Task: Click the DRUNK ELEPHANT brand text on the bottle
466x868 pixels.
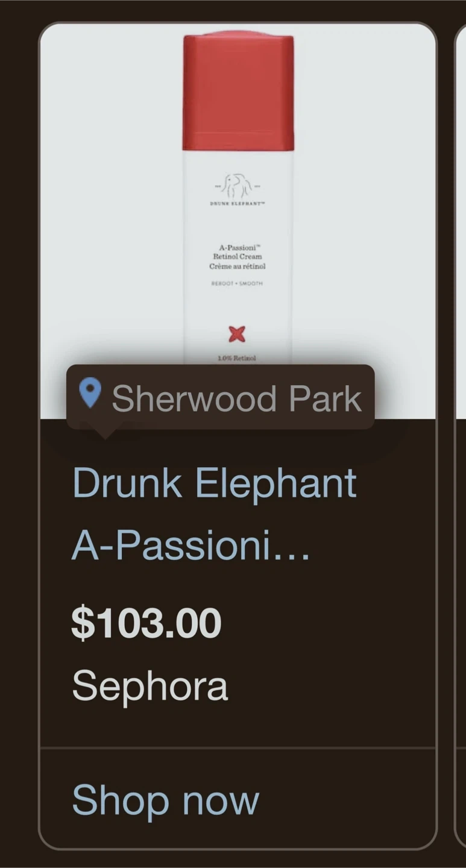Action: tap(237, 204)
